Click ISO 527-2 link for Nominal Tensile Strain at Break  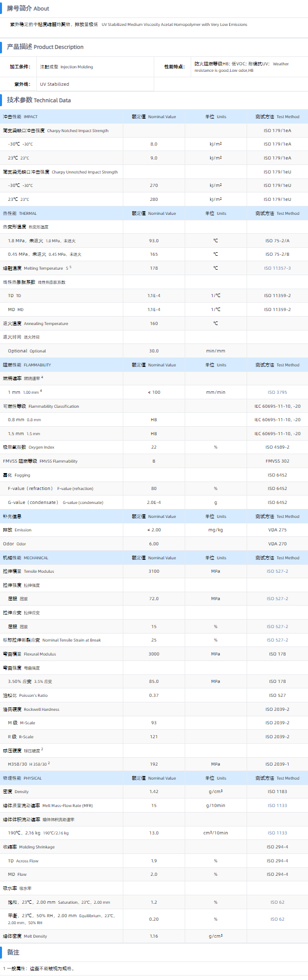(x=277, y=640)
